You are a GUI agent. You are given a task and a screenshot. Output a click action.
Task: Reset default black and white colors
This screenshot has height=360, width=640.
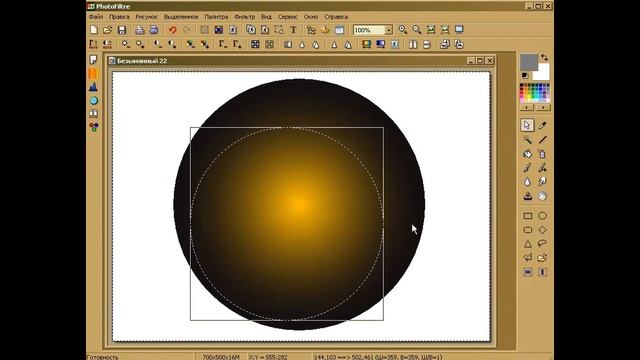click(525, 76)
